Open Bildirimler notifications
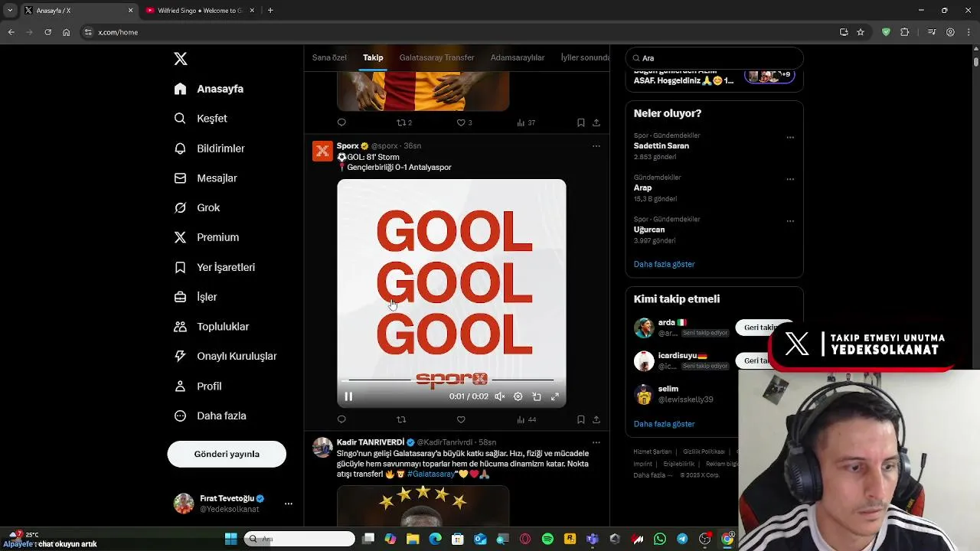This screenshot has width=980, height=551. (210, 148)
